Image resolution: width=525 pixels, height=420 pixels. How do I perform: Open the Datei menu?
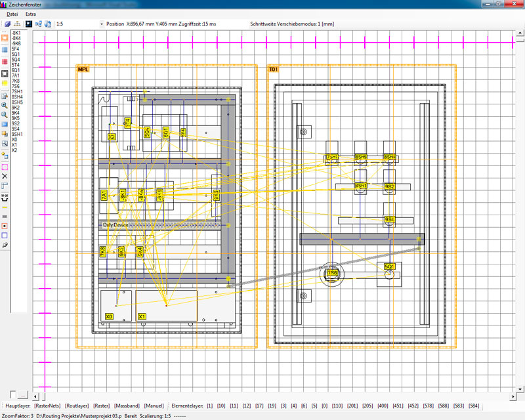[x=12, y=14]
